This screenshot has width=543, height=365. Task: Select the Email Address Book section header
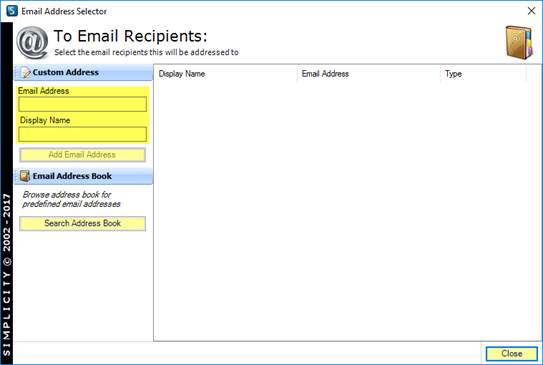point(83,176)
